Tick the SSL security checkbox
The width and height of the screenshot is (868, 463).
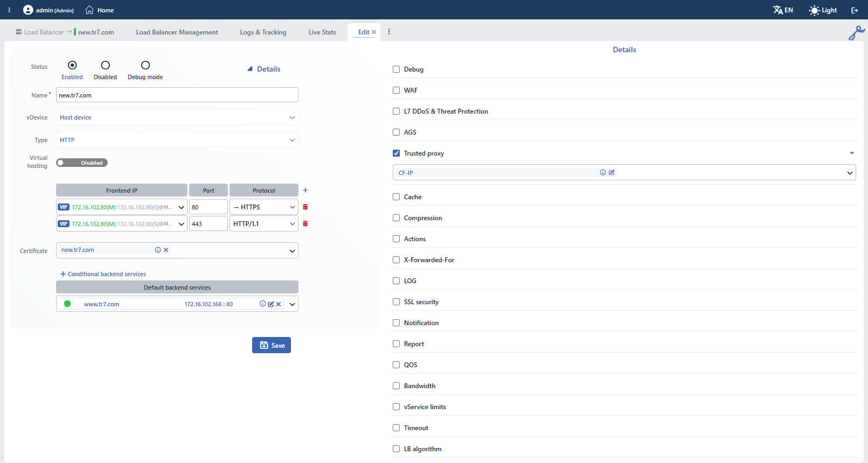(397, 302)
